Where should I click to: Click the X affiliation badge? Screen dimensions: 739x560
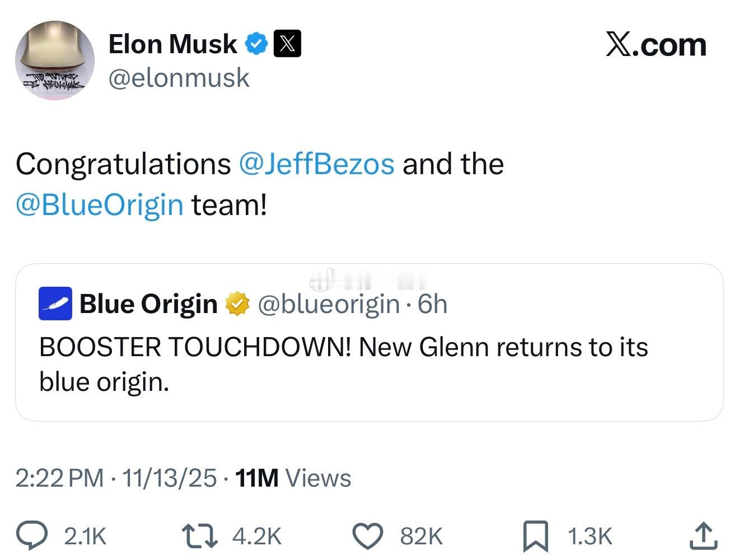(x=287, y=44)
